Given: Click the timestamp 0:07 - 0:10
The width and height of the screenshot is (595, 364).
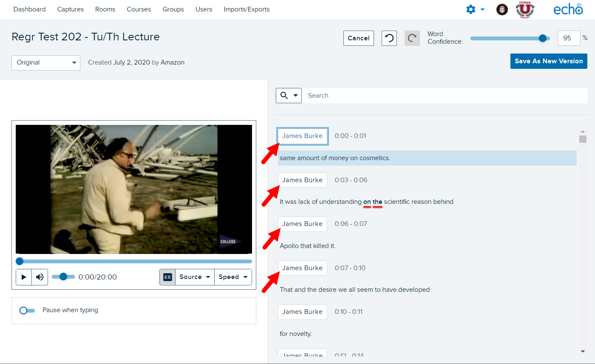Looking at the screenshot, I should click(350, 268).
